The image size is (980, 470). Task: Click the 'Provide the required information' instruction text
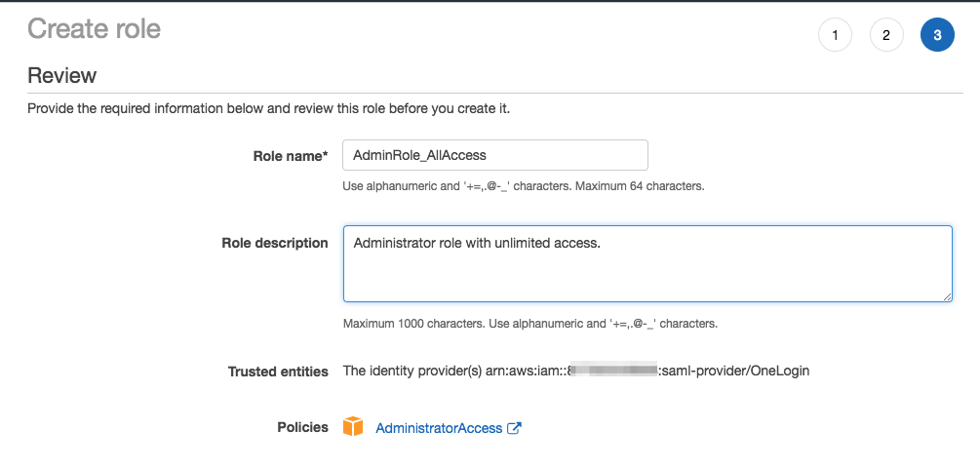click(x=269, y=109)
